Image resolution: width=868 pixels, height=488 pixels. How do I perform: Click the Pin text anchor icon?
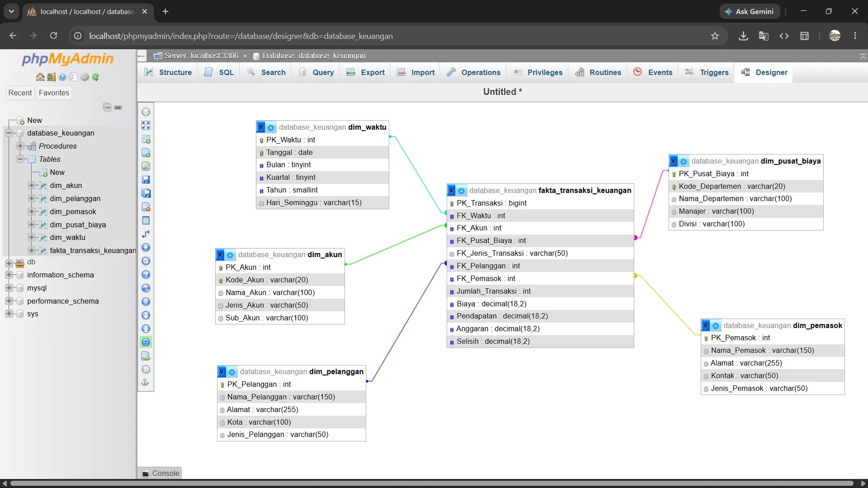(146, 383)
